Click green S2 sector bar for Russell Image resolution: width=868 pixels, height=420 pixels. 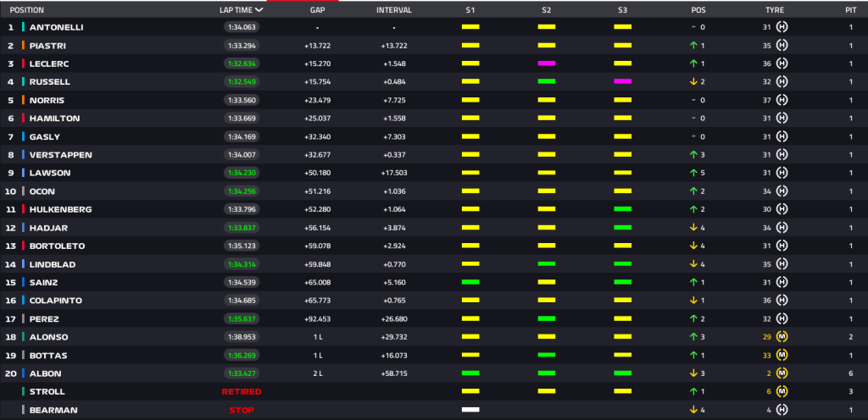point(547,82)
